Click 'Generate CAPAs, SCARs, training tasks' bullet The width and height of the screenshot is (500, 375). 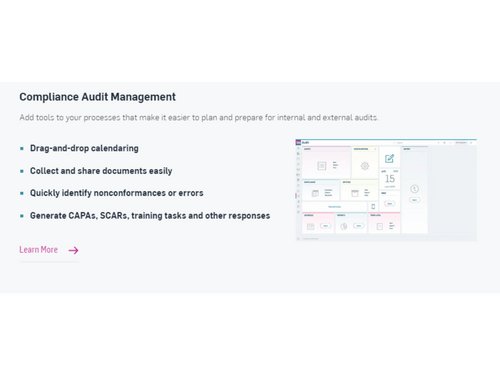pyautogui.click(x=150, y=216)
